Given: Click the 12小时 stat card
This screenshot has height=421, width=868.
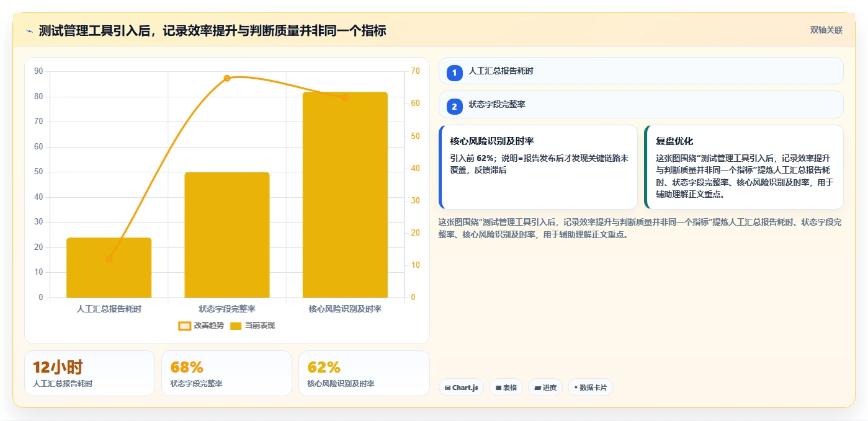Looking at the screenshot, I should click(89, 373).
